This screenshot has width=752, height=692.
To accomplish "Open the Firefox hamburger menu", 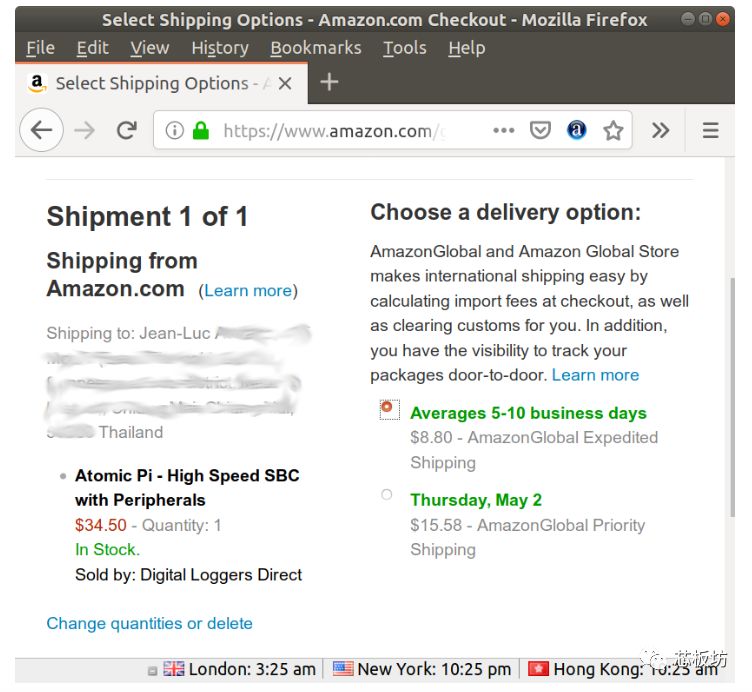I will [710, 130].
